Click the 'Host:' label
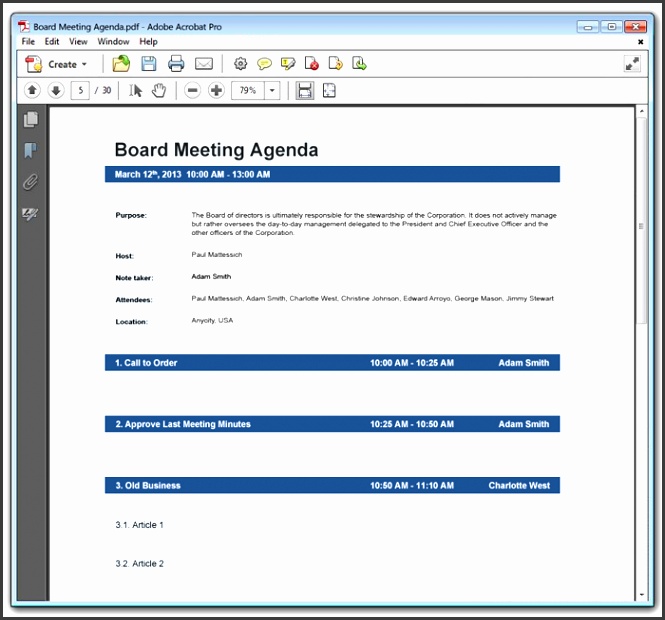The height and width of the screenshot is (620, 665). coord(124,256)
